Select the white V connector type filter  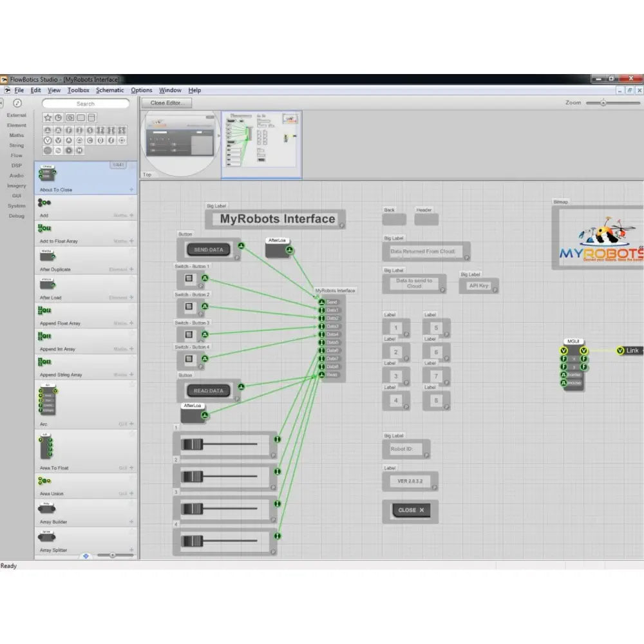pos(48,140)
